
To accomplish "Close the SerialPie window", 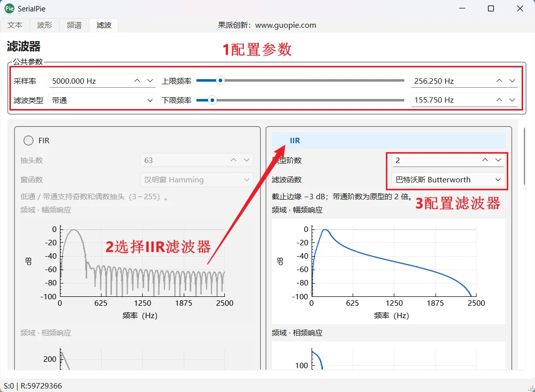I will 520,8.
